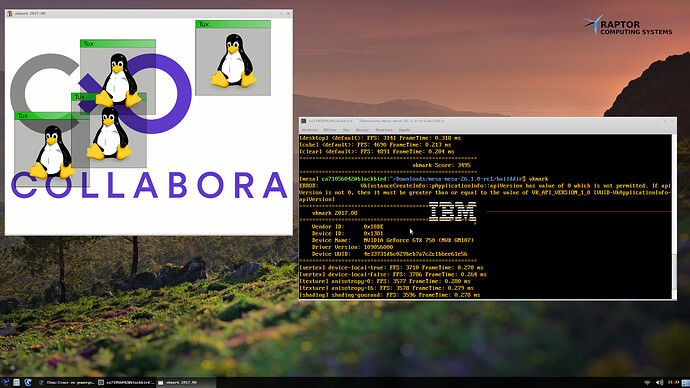Click the [texture] anisotropy=16 result line

[386, 288]
